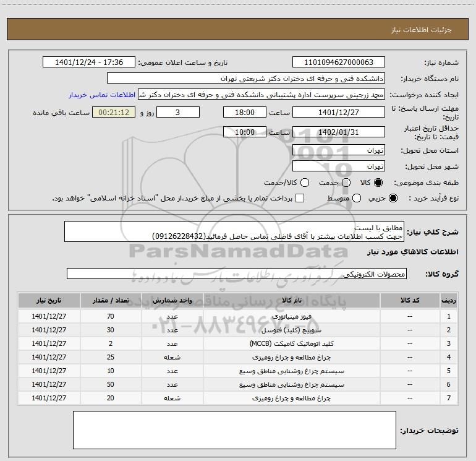
Task: Click the شهر محل تحویل field تهران
Action: tap(339, 166)
